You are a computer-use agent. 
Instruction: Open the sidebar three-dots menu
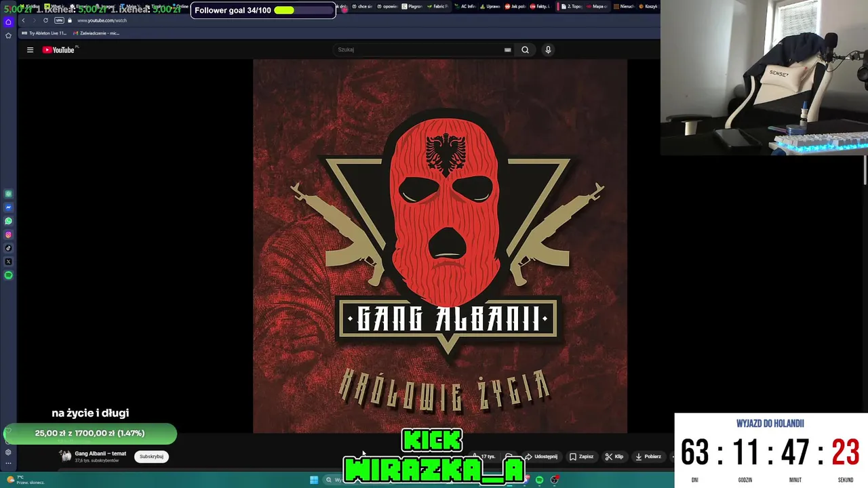tap(8, 464)
